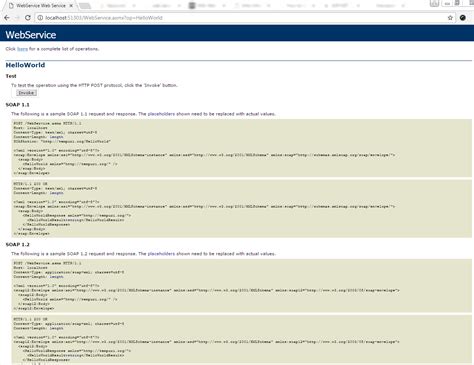This screenshot has height=365, width=474.
Task: Reload the page with the refresh icon
Action: (28, 18)
